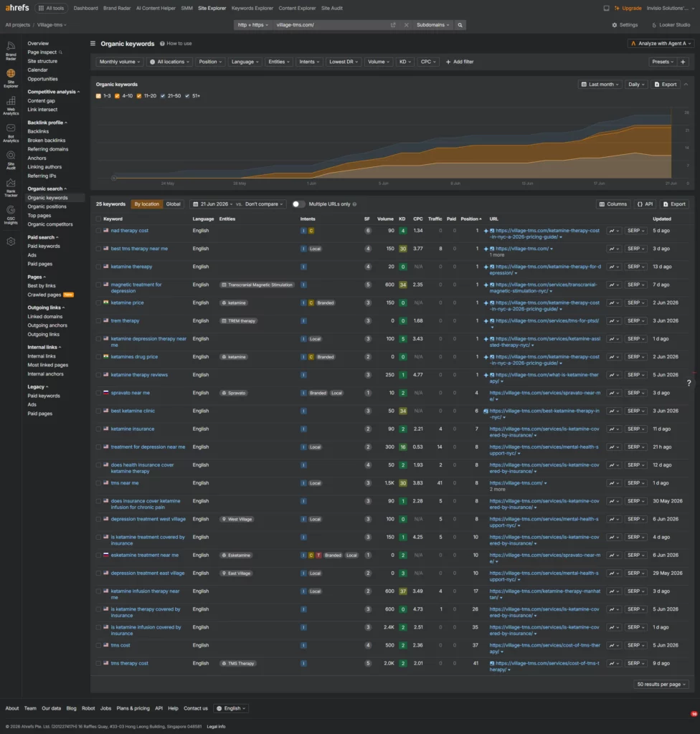Collapse the Organic keywords chart panel
Viewport: 700px width, 734px height.
[x=686, y=85]
